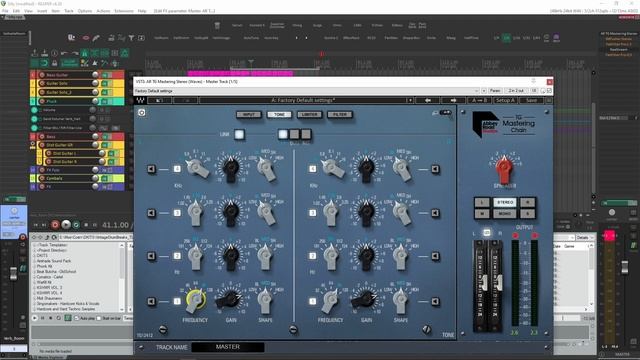This screenshot has height=360, width=640.
Task: Click the filter funnel icon in toolbar
Action: [x=131, y=38]
